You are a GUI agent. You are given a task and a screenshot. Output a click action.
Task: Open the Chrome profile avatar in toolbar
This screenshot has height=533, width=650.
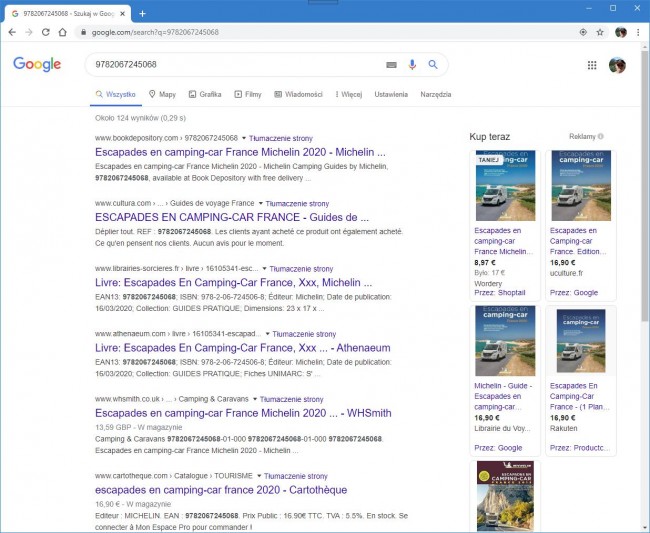[621, 32]
